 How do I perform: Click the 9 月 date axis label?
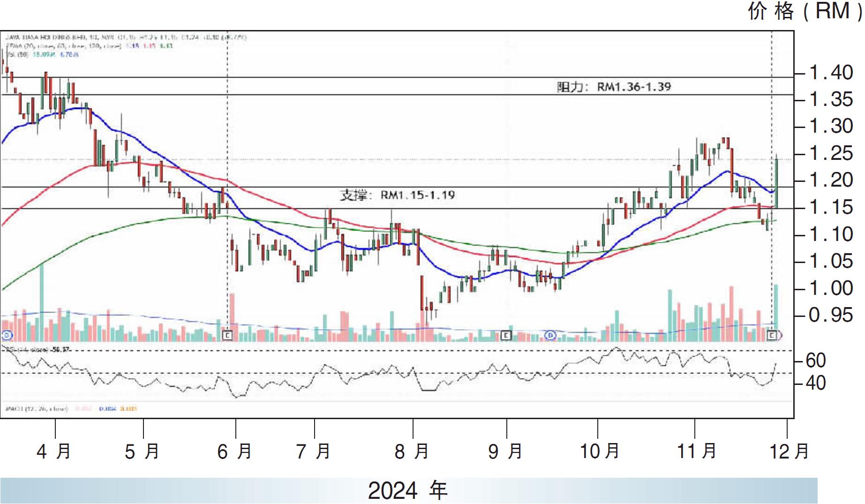505,451
